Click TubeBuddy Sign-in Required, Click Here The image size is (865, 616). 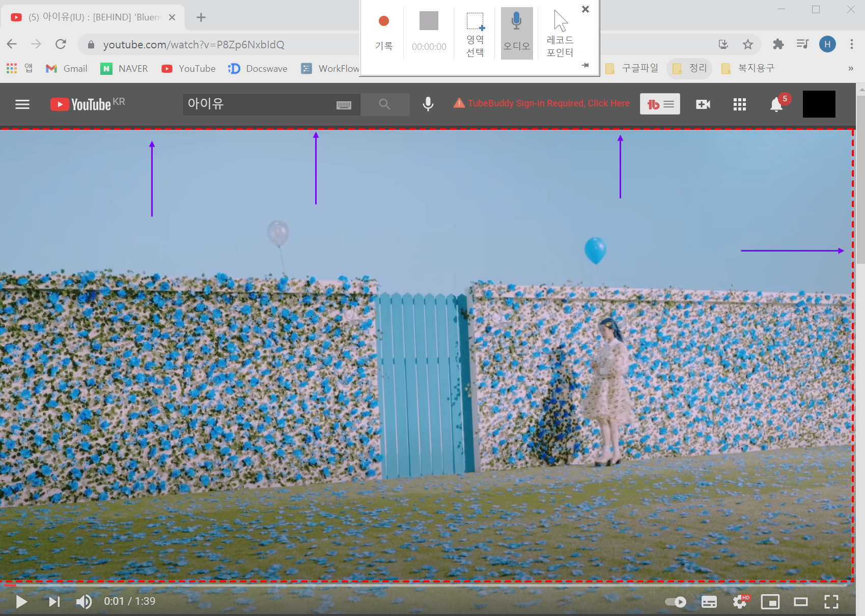tap(542, 103)
